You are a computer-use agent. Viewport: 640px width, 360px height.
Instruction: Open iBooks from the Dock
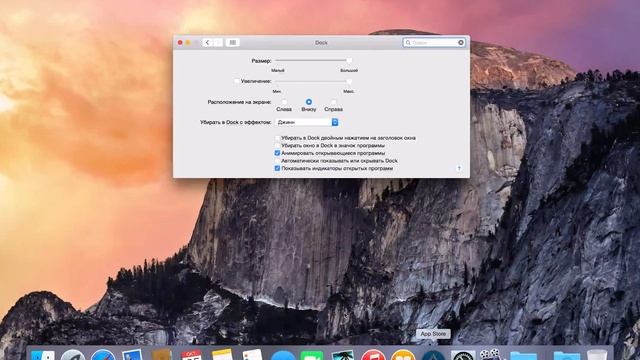tap(403, 354)
